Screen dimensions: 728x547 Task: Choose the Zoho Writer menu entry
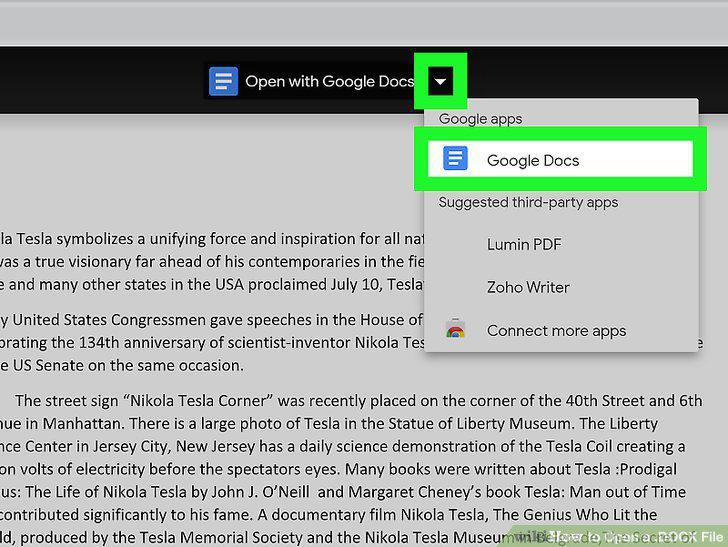[x=528, y=287]
